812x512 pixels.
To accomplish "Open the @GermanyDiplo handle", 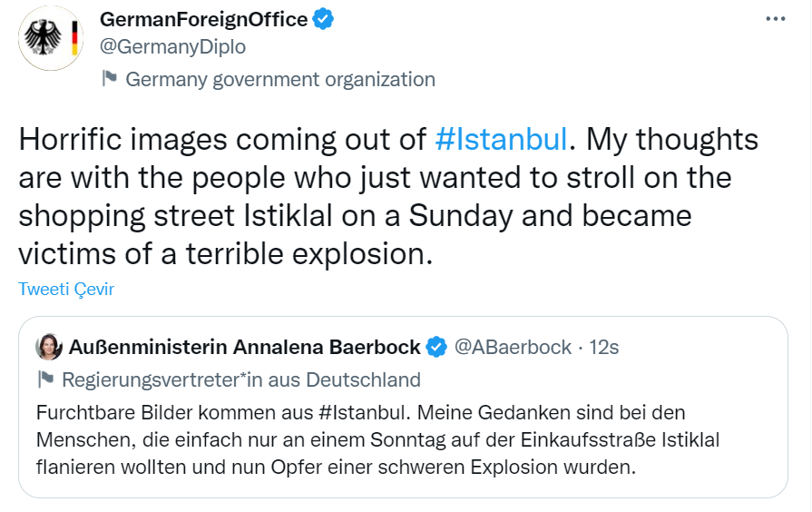I will click(x=172, y=46).
